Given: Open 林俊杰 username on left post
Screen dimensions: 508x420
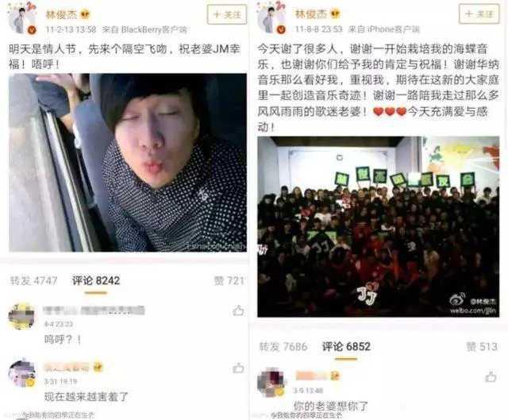Looking at the screenshot, I should [x=61, y=14].
